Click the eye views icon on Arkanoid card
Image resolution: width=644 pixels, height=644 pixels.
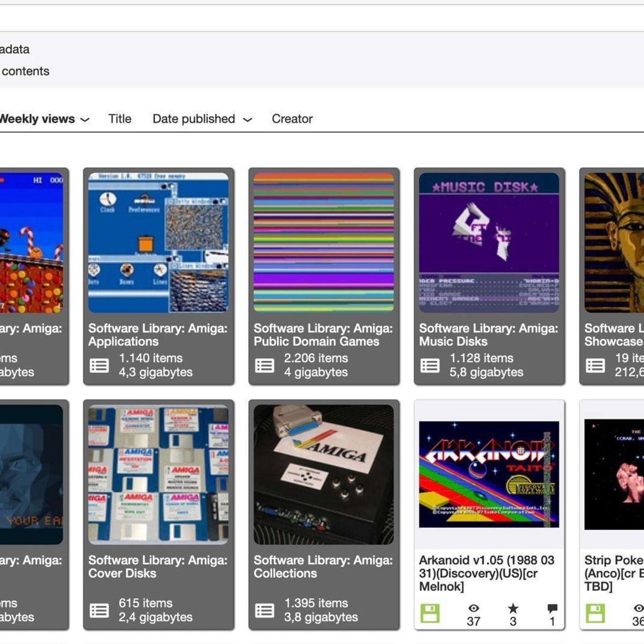(x=473, y=608)
